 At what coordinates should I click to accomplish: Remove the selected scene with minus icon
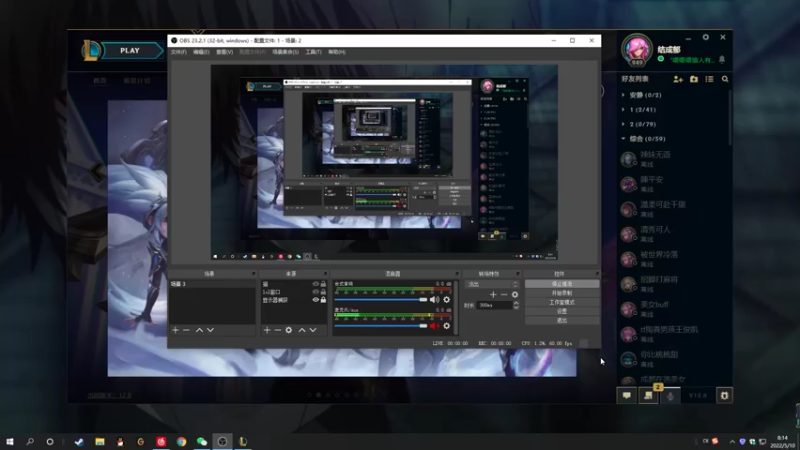point(186,330)
